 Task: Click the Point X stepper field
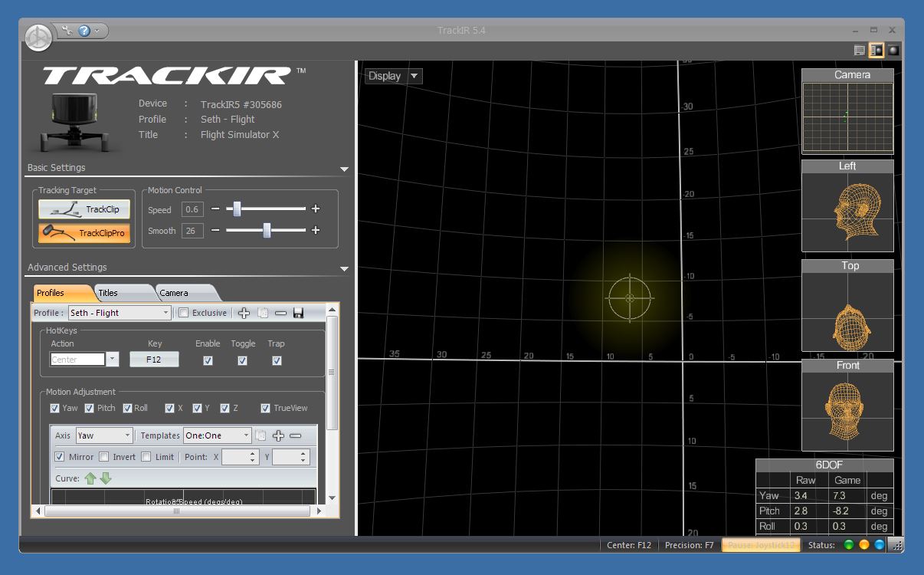[x=241, y=457]
